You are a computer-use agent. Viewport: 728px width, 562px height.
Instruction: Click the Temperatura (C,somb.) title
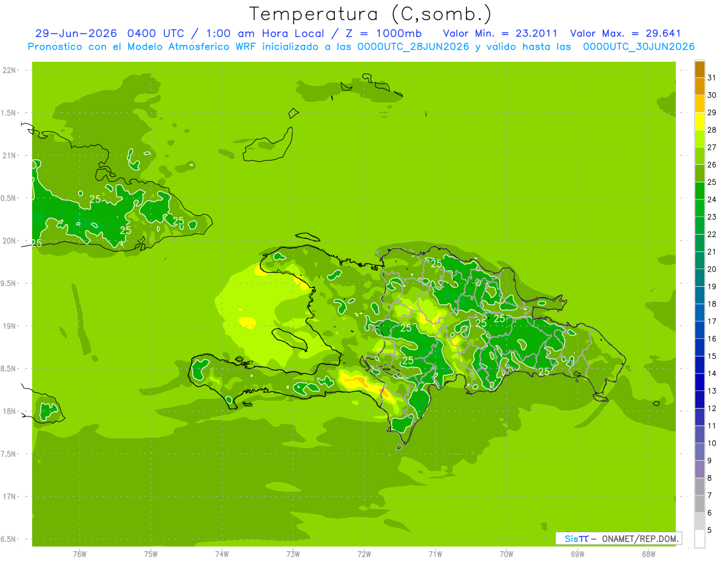371,14
